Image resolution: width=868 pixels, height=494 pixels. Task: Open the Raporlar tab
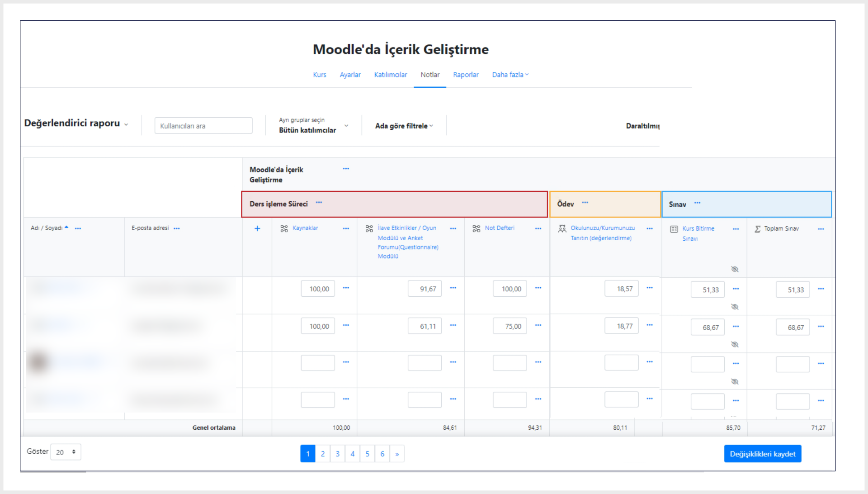tap(466, 75)
